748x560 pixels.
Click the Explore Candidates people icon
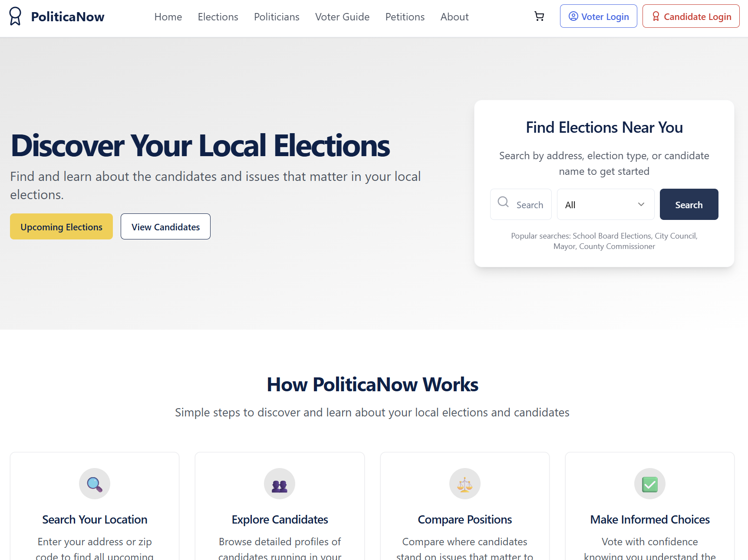[x=280, y=484]
